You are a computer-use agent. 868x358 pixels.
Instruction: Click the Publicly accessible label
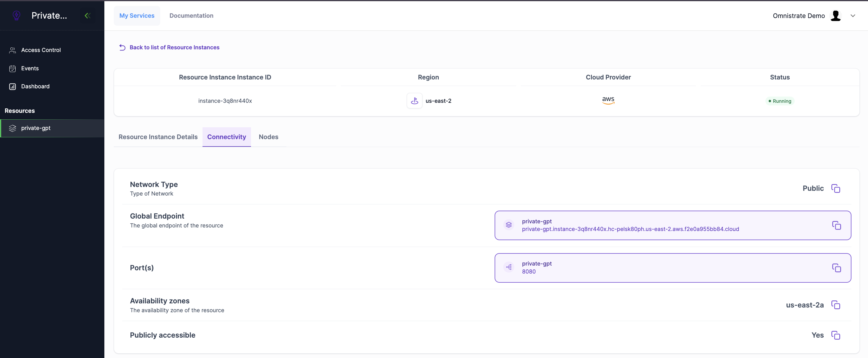[163, 335]
